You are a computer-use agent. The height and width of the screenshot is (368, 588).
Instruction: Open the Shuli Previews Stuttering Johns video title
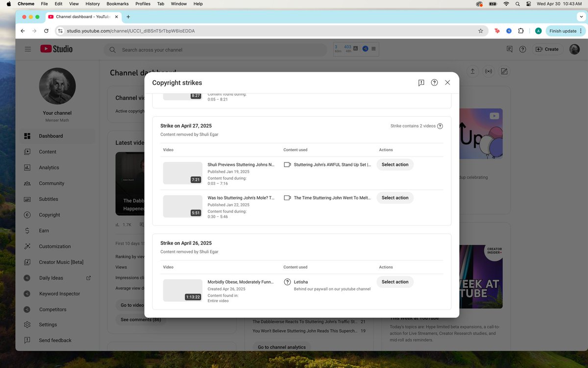click(241, 165)
